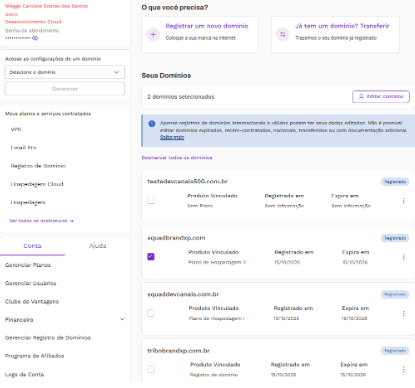Click the Plano de Hospedagem I text
Image resolution: width=415 pixels, height=388 pixels.
click(x=217, y=318)
